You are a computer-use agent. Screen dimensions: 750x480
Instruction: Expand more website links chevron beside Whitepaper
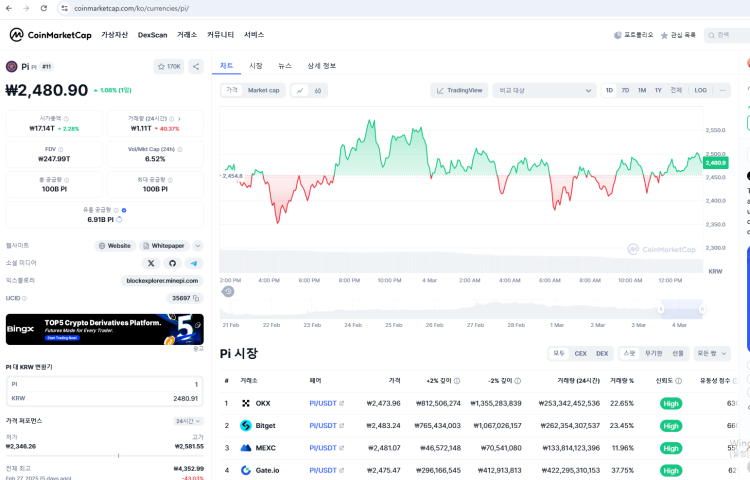[197, 245]
